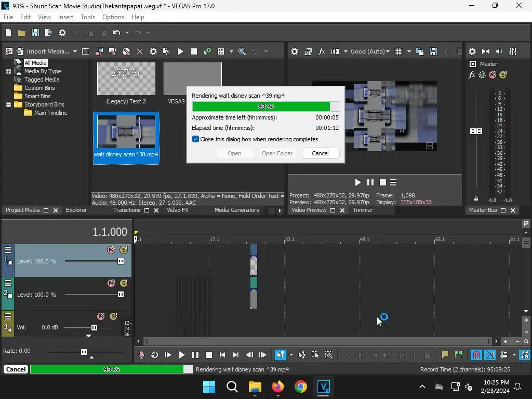Open the Project Media views dropdown
Screen dimensions: 532x399
click(x=231, y=51)
